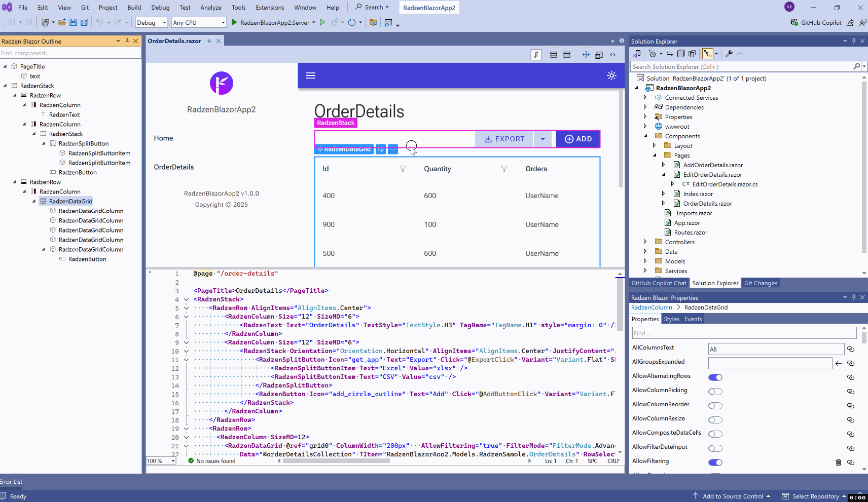This screenshot has height=502, width=868.
Task: Click Collapse All icon in Solution Explorer toolbar
Action: click(681, 54)
